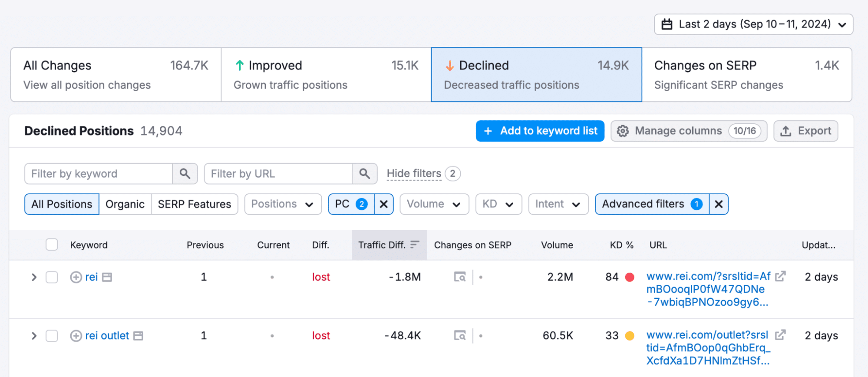Sort by the Volume column header
The image size is (868, 377).
[557, 245]
